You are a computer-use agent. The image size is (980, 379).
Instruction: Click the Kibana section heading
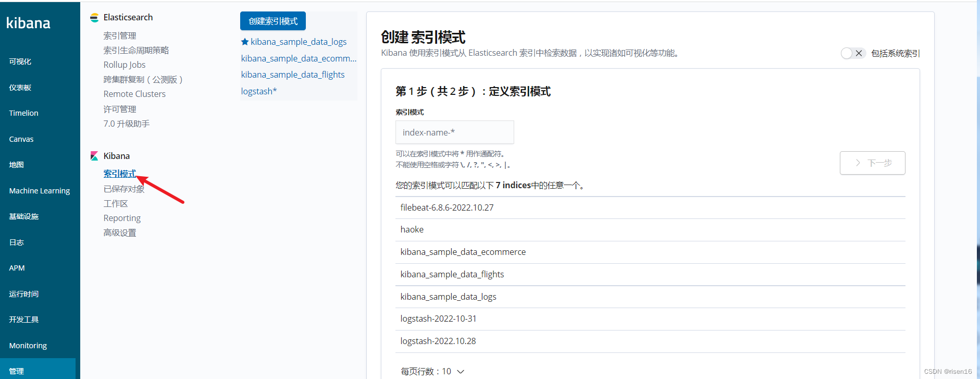[117, 156]
